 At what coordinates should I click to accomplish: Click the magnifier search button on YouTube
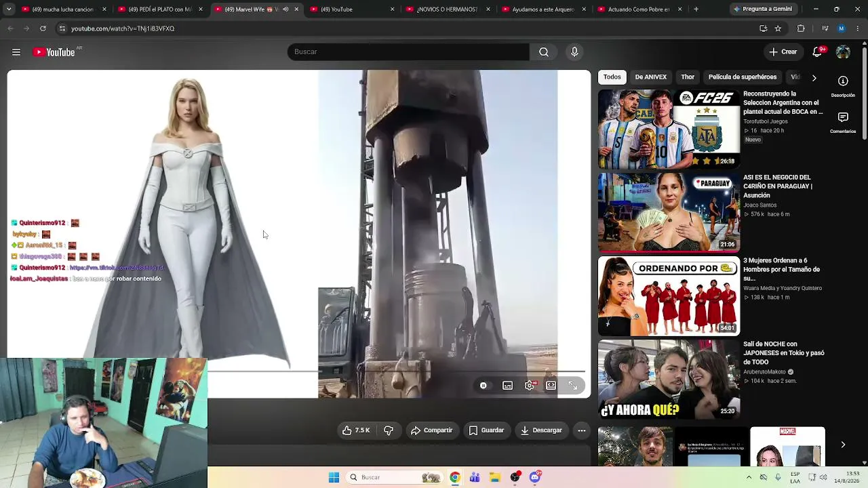pyautogui.click(x=544, y=52)
